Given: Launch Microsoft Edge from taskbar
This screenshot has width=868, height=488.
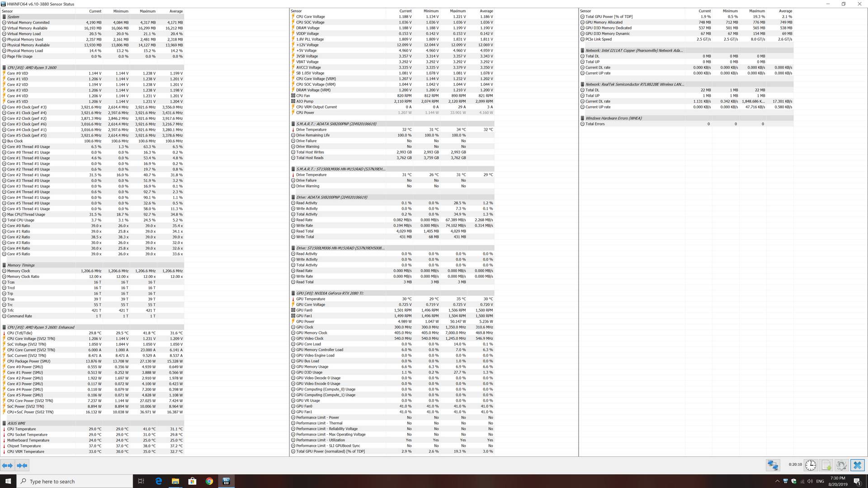Looking at the screenshot, I should coord(158,481).
